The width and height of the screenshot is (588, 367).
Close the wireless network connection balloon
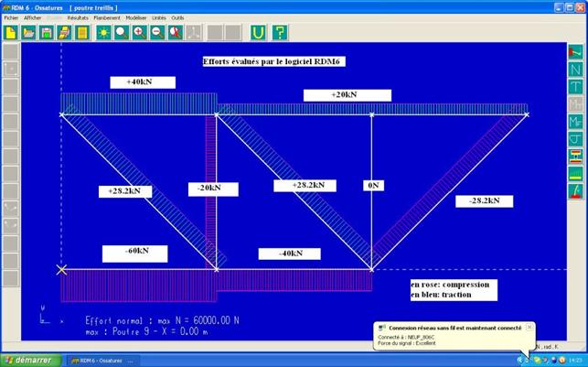coord(529,327)
